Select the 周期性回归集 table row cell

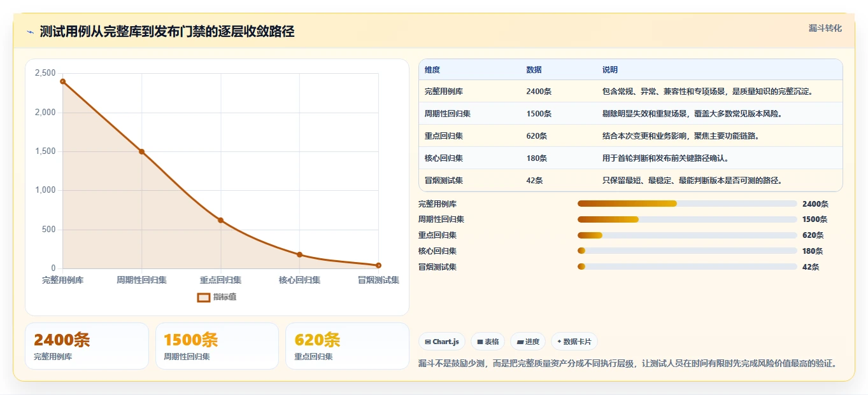pos(448,114)
